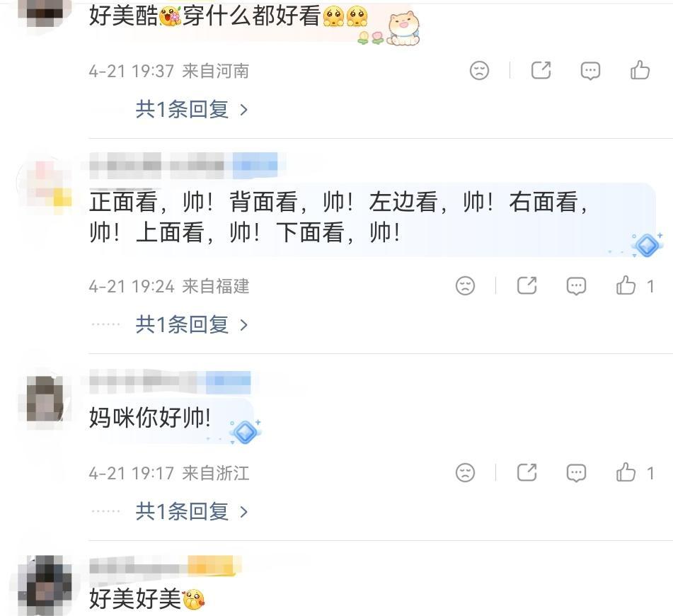Screen dimensions: 673x616
Task: Like the comment from 河南
Action: 640,70
